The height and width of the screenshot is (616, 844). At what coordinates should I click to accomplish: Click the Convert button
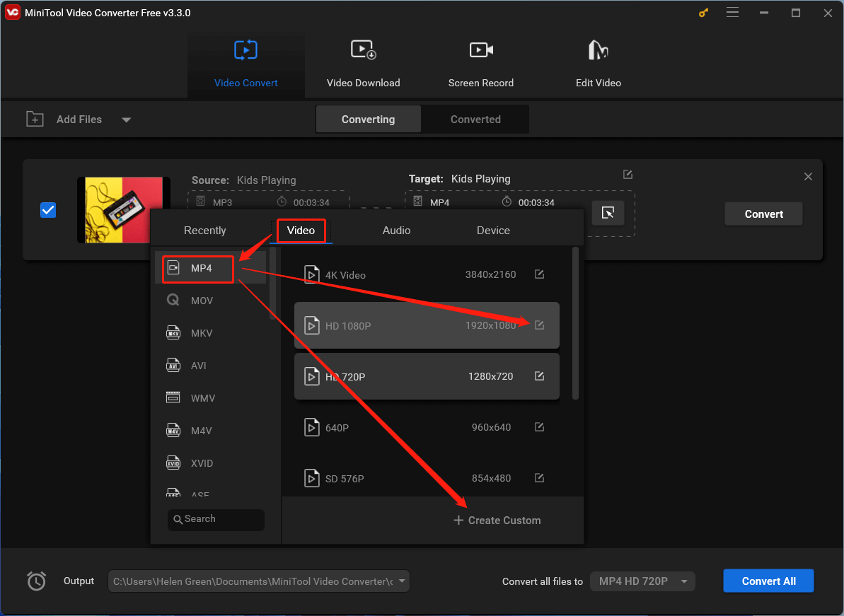click(x=763, y=214)
